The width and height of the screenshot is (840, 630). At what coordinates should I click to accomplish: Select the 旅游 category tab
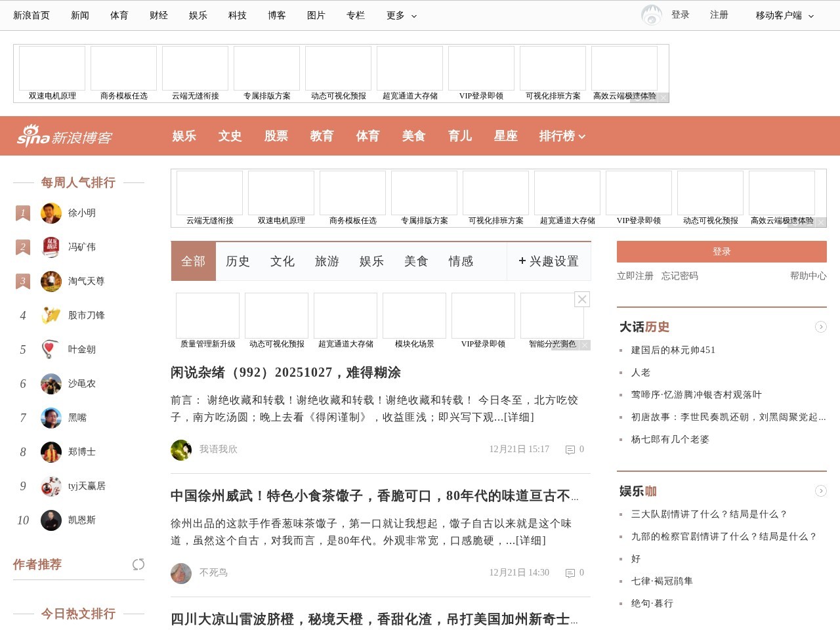click(x=327, y=261)
